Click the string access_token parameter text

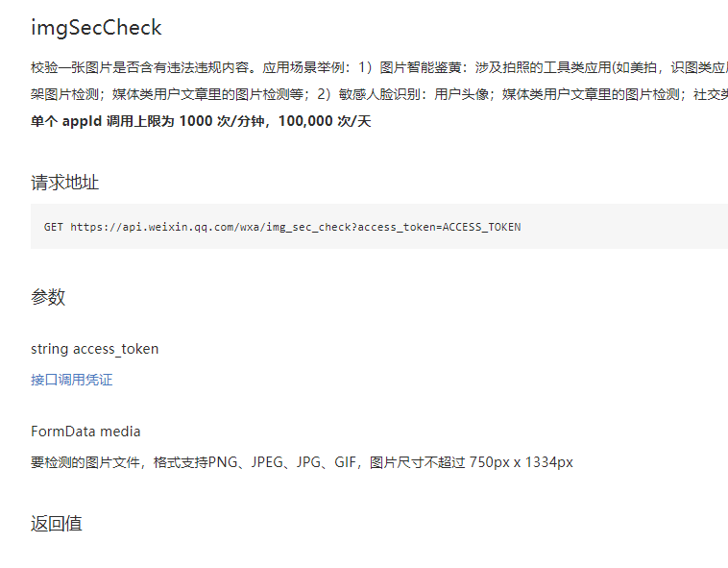click(x=95, y=349)
